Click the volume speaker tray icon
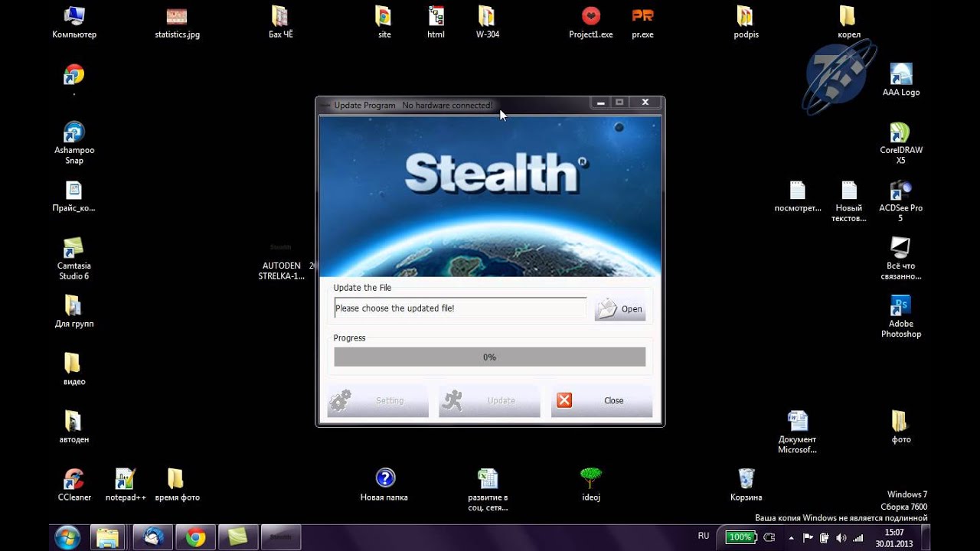This screenshot has height=551, width=980. (x=842, y=538)
